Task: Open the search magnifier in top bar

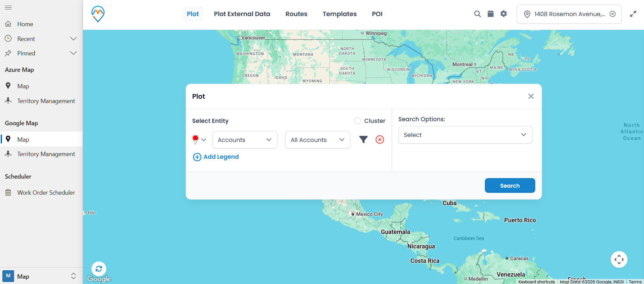Action: tap(477, 14)
